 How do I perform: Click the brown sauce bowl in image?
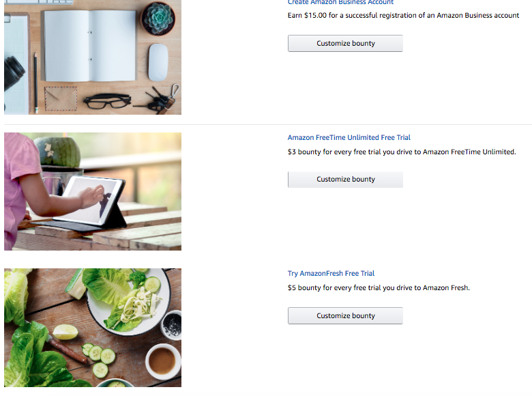pyautogui.click(x=162, y=362)
